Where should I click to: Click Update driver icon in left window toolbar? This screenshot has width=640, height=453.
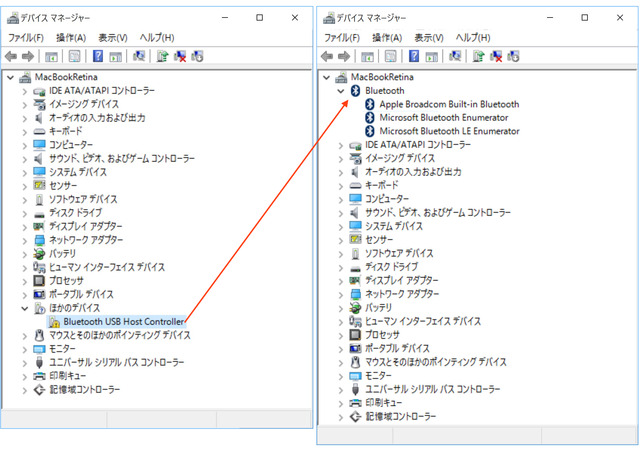point(162,56)
